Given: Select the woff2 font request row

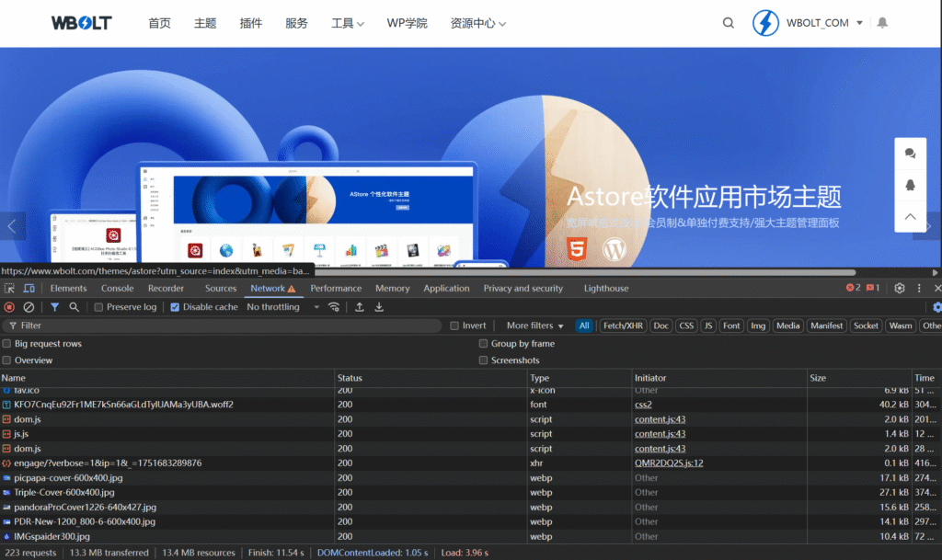Looking at the screenshot, I should 471,405.
